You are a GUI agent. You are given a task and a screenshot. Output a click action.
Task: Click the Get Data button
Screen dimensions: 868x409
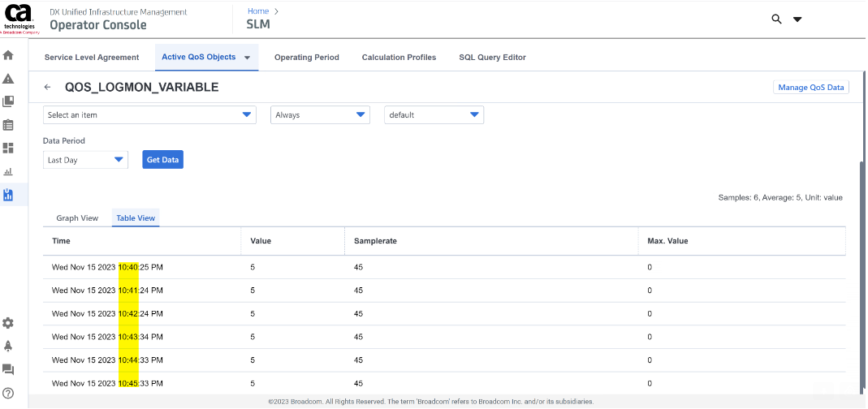point(163,160)
